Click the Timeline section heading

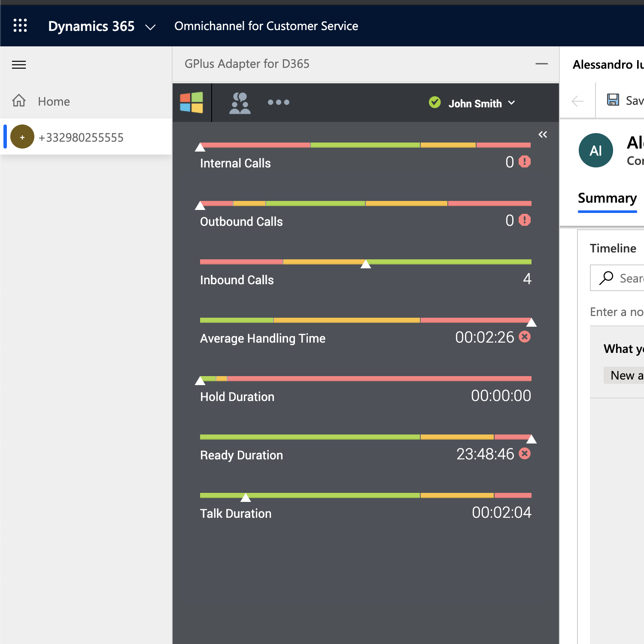[x=613, y=248]
